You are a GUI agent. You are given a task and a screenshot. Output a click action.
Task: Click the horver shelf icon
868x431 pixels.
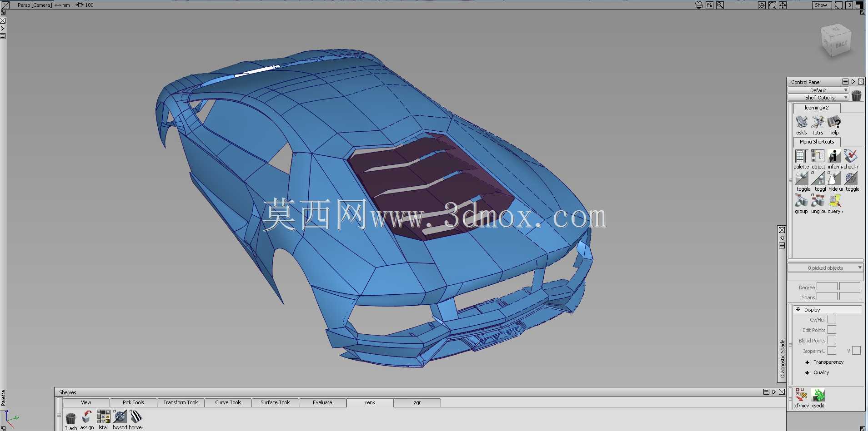[136, 417]
